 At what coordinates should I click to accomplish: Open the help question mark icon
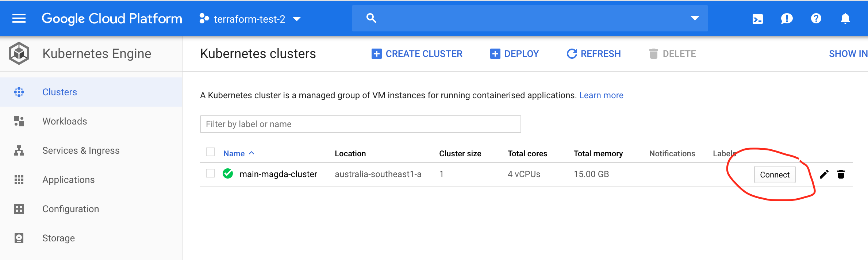click(x=816, y=18)
